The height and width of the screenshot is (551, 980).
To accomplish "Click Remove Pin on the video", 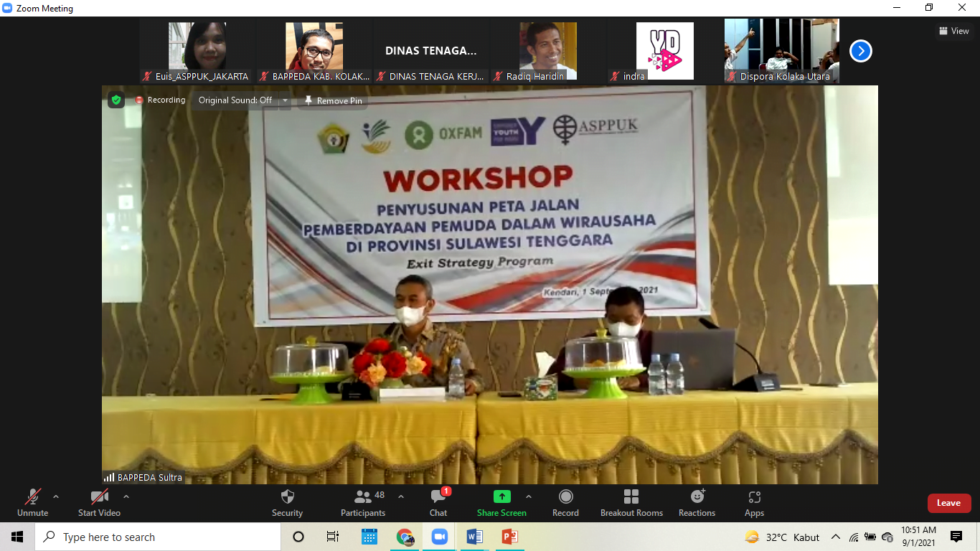I will (x=334, y=101).
